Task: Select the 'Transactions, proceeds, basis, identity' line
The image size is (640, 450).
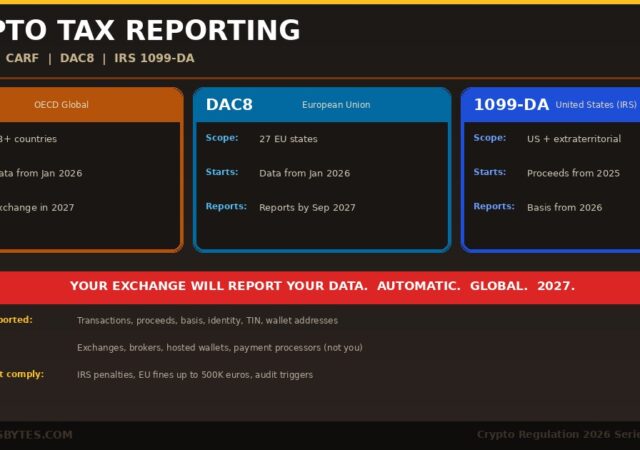Action: (x=207, y=321)
